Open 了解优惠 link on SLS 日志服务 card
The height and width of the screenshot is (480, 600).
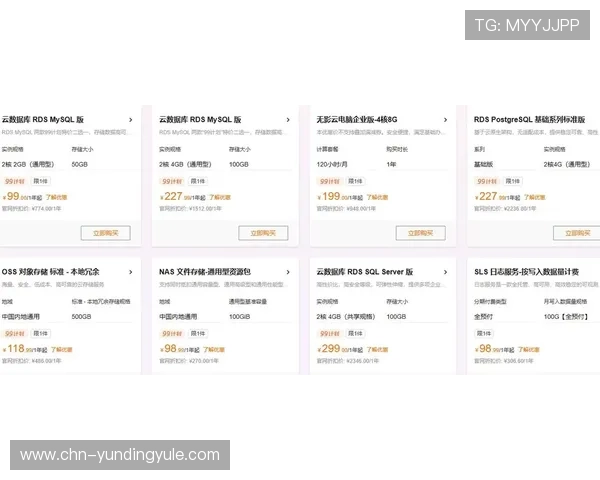(x=529, y=350)
